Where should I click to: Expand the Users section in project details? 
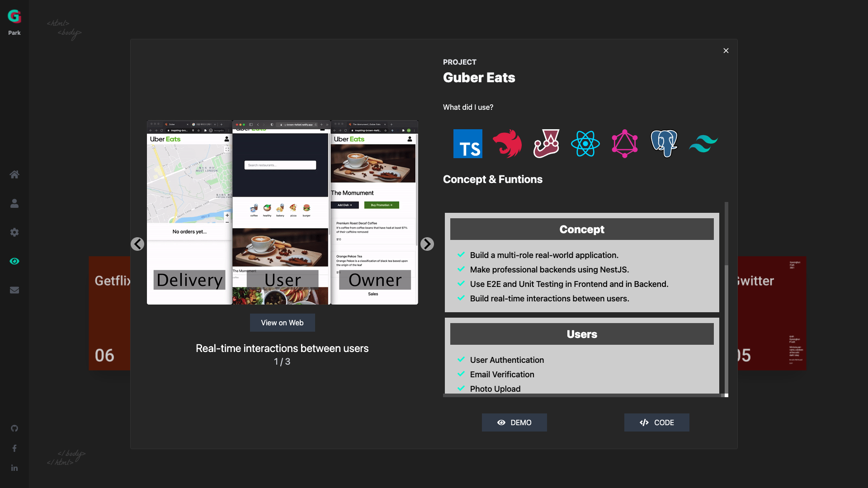click(582, 334)
